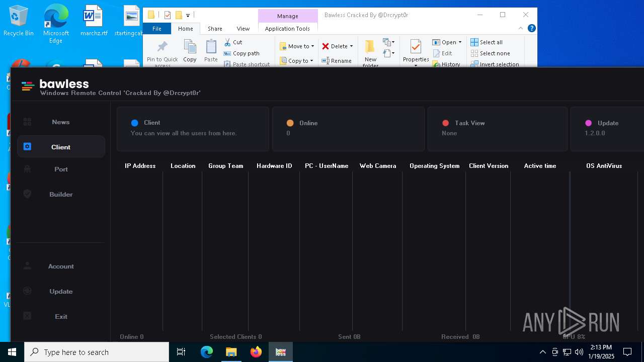Click volume icon in system tray
644x362 pixels.
click(579, 352)
